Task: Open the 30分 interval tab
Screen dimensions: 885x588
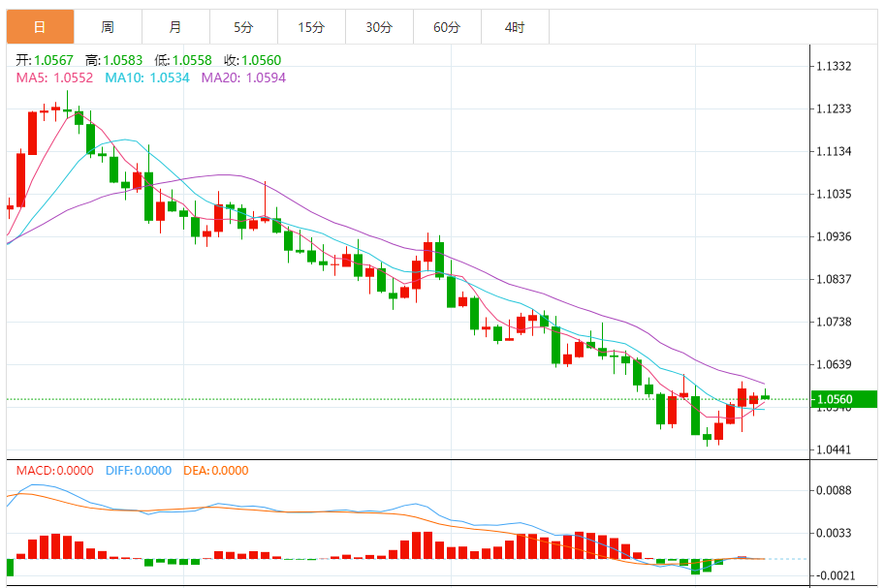Action: click(x=379, y=27)
